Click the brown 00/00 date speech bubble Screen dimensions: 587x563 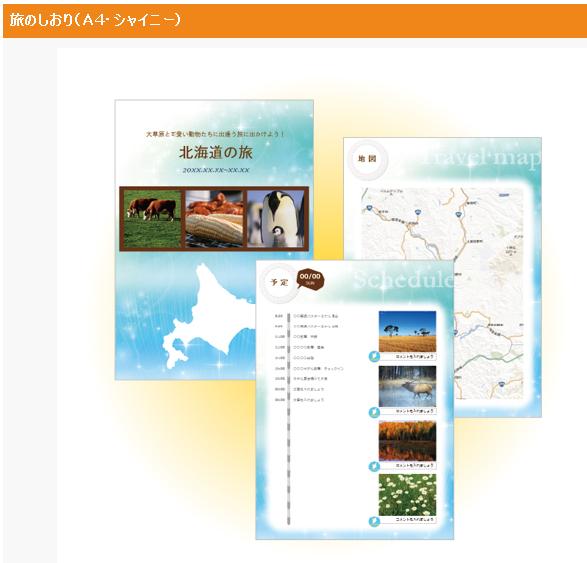310,279
